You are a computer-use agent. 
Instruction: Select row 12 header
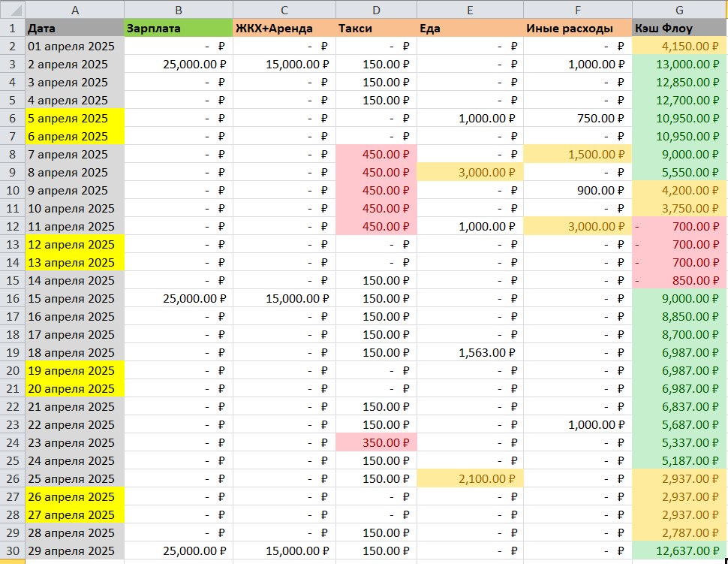[x=13, y=226]
